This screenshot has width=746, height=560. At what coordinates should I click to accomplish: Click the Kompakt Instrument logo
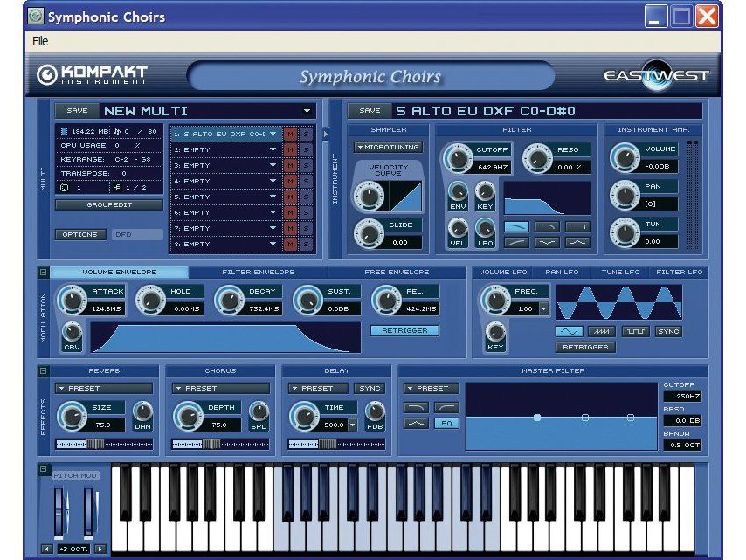pyautogui.click(x=92, y=75)
